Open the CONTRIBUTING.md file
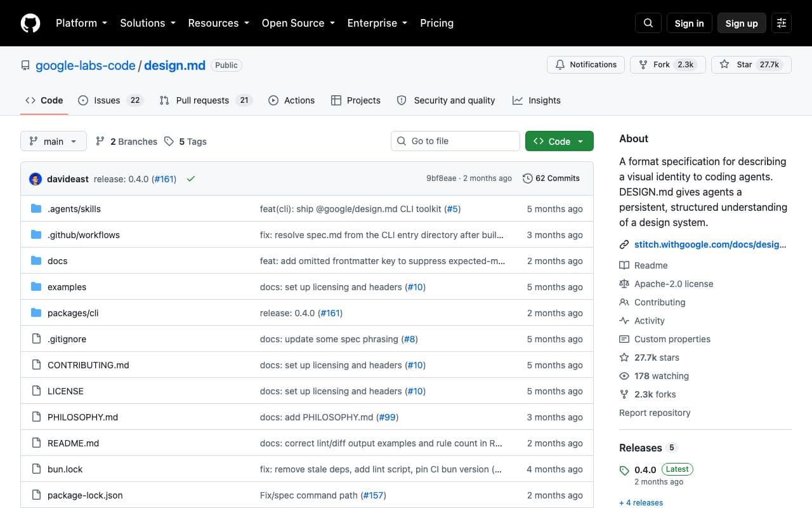The height and width of the screenshot is (508, 812). point(88,365)
